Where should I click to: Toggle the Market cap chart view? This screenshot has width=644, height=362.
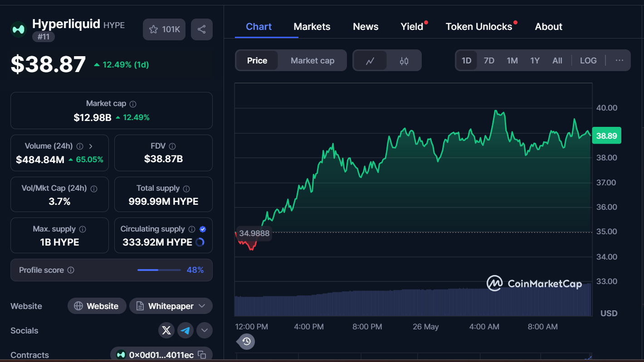[312, 61]
